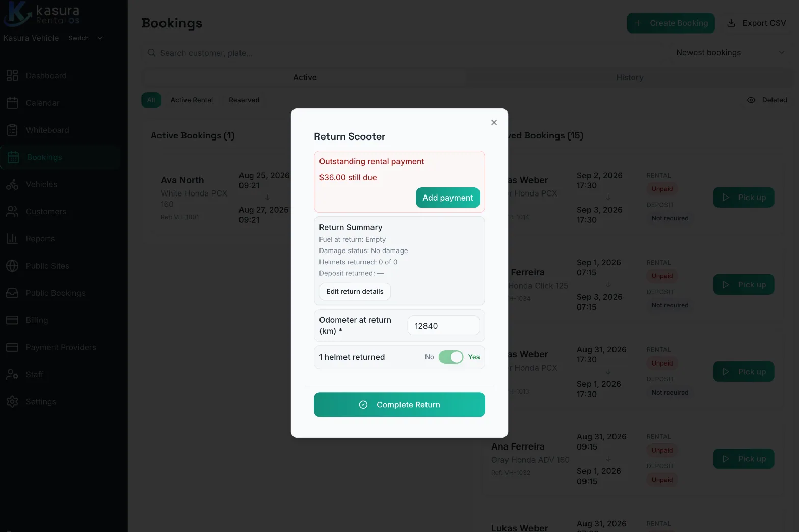Toggle the helmet returned switch
This screenshot has width=799, height=532.
point(451,357)
